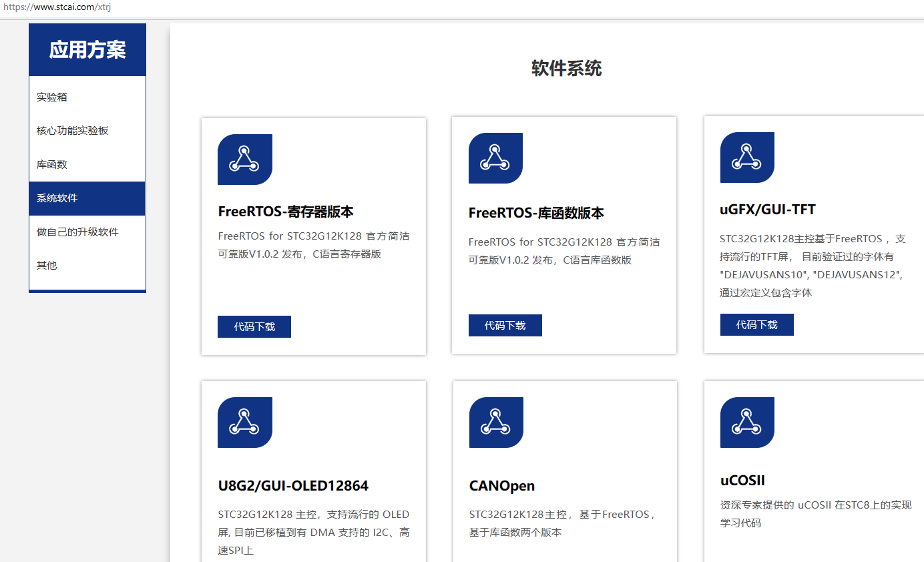Click the CANOpen card icon
The width and height of the screenshot is (924, 562).
[496, 423]
